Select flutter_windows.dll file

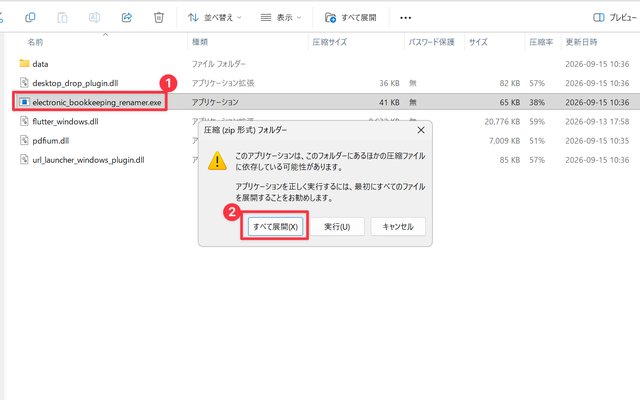tap(65, 122)
